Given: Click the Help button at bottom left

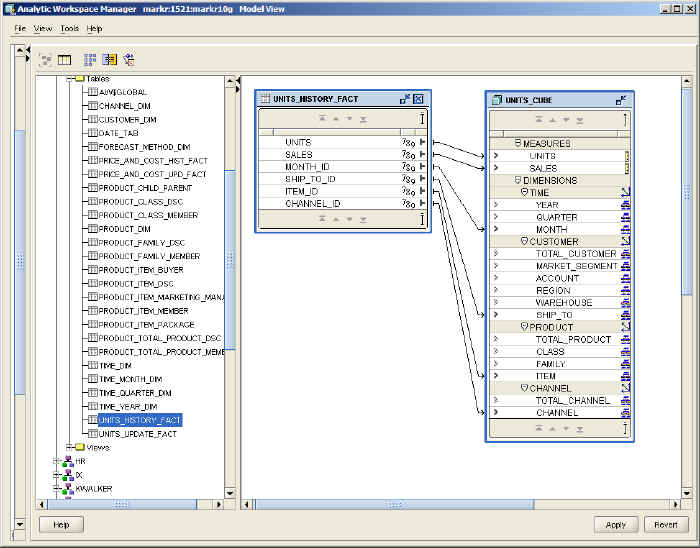Looking at the screenshot, I should coord(61,525).
